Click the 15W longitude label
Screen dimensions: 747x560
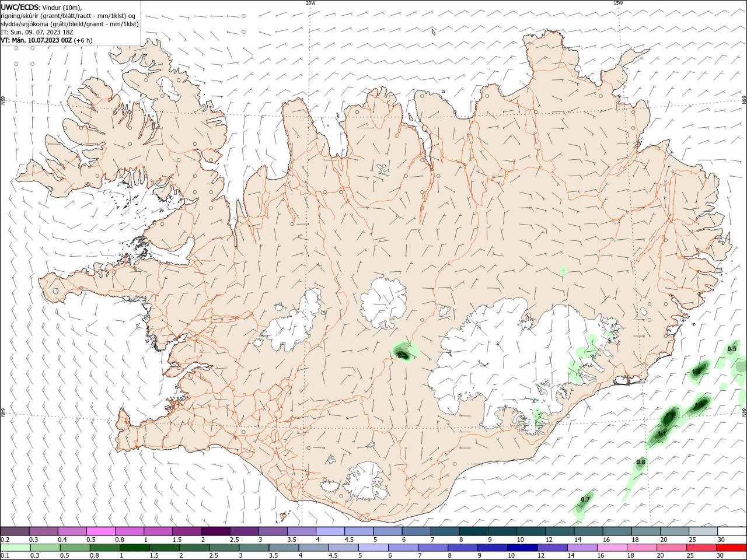click(618, 3)
